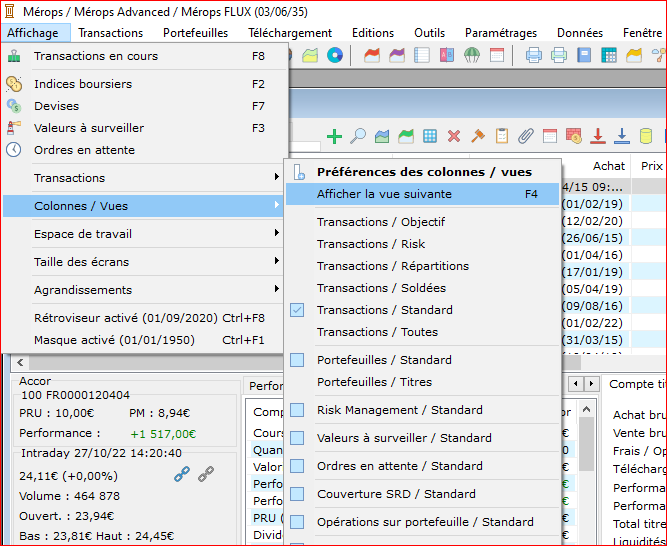This screenshot has height=546, width=667.
Task: Expand the Espace de travail submenu
Action: pos(143,234)
